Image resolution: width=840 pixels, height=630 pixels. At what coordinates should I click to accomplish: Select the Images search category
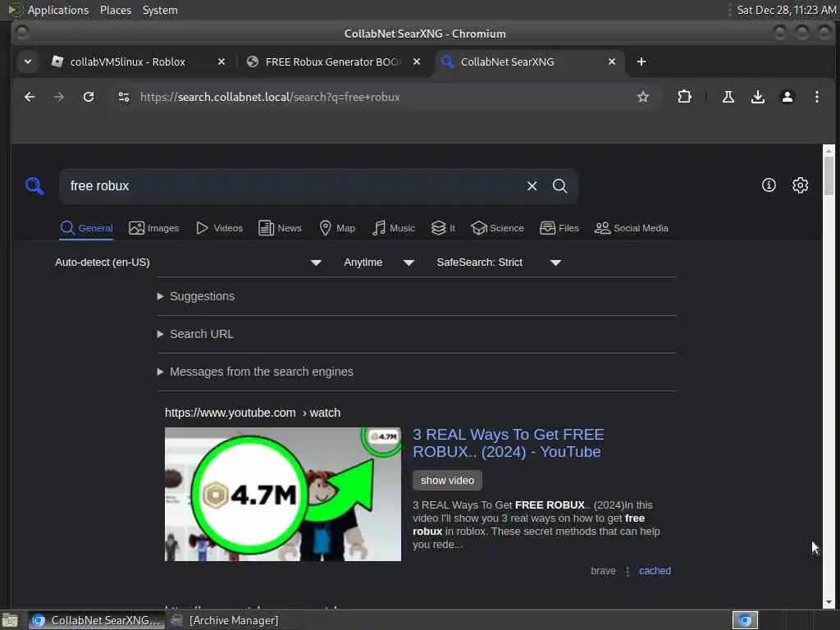coord(153,228)
